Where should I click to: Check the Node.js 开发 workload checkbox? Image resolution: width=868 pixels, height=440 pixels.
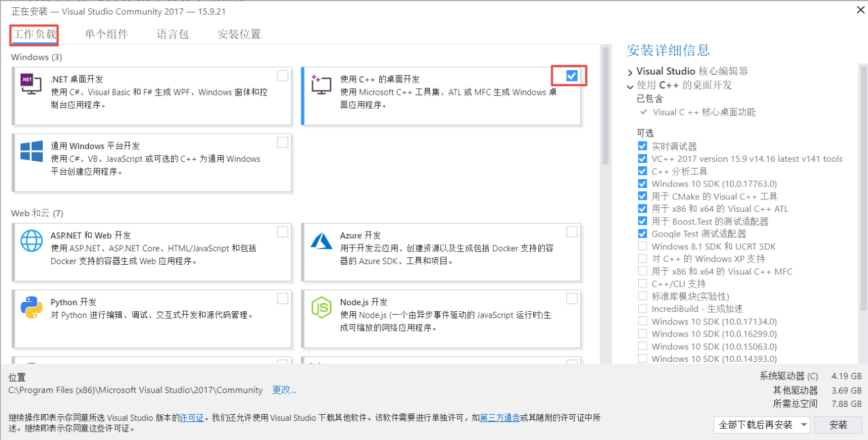[572, 298]
